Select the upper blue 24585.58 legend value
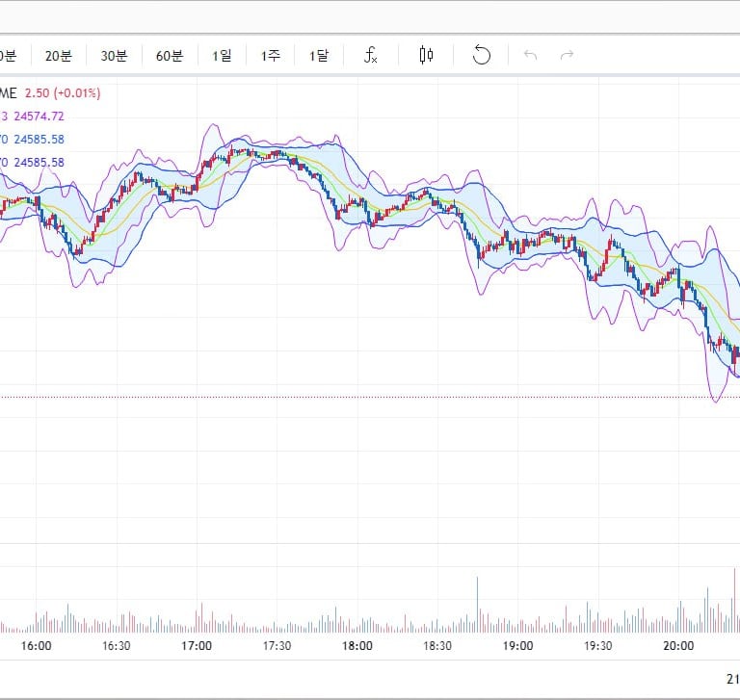740x700 pixels. pyautogui.click(x=39, y=139)
